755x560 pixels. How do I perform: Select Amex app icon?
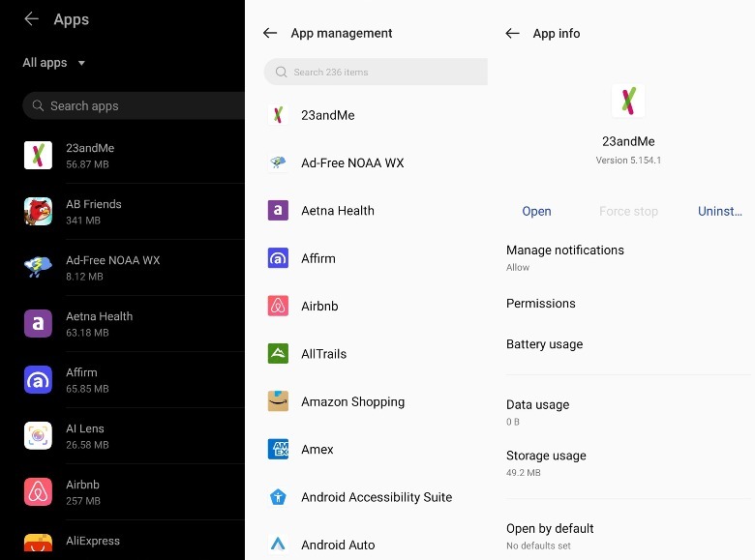click(278, 449)
